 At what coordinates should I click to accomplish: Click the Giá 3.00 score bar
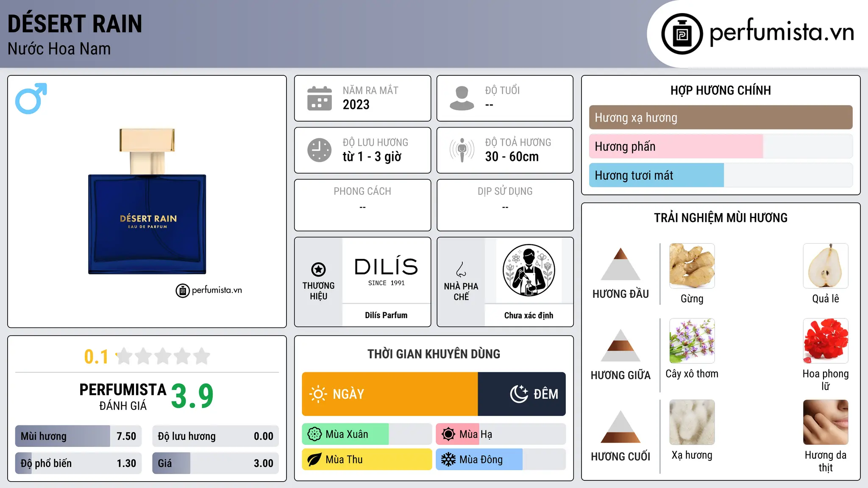(215, 463)
